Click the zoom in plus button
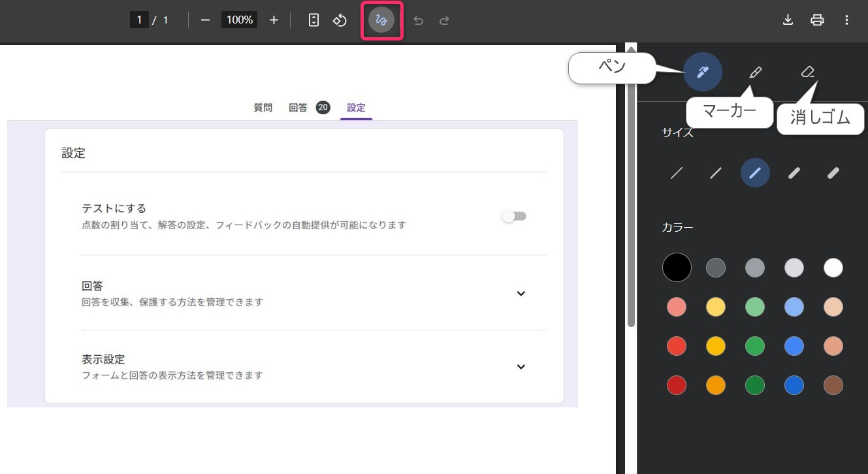 coord(274,20)
